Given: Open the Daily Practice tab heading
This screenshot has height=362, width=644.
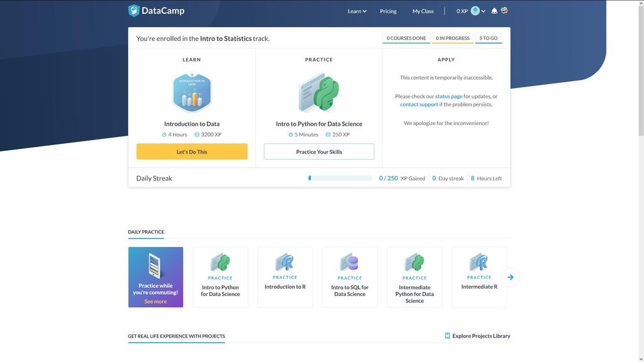Looking at the screenshot, I should (x=146, y=232).
